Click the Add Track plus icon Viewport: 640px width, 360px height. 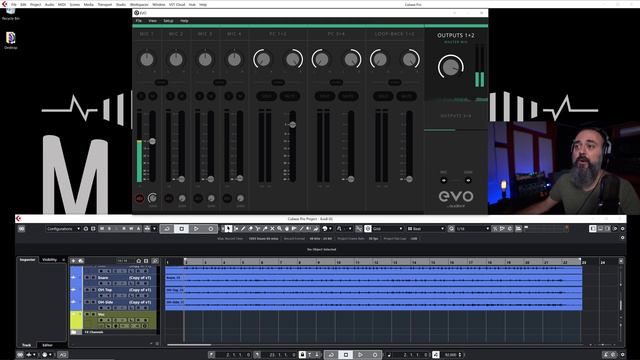73,260
